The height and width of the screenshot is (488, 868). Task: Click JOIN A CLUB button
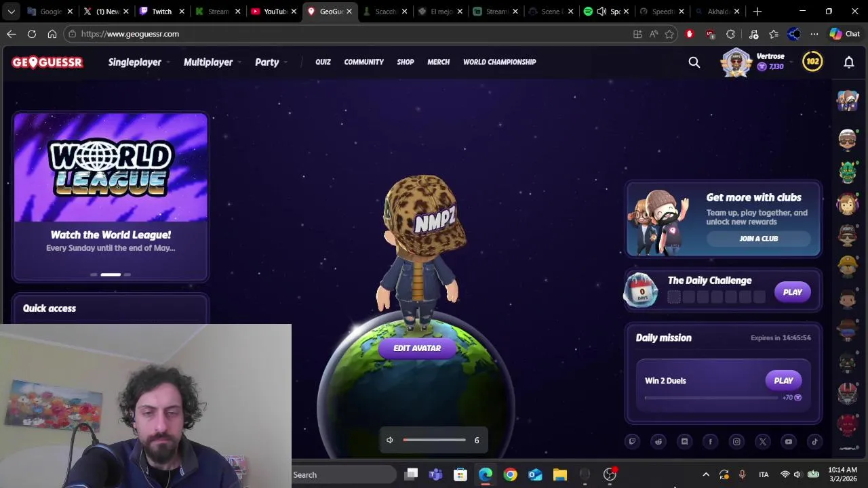pyautogui.click(x=758, y=239)
